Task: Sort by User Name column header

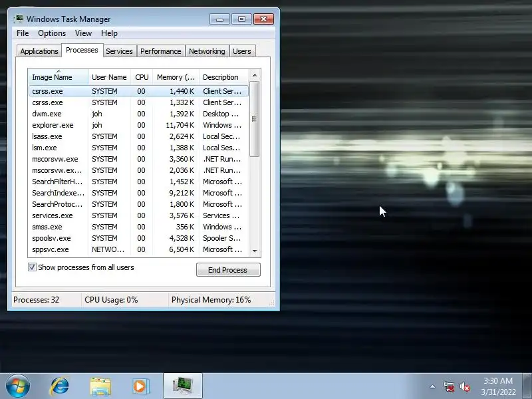Action: (x=109, y=77)
